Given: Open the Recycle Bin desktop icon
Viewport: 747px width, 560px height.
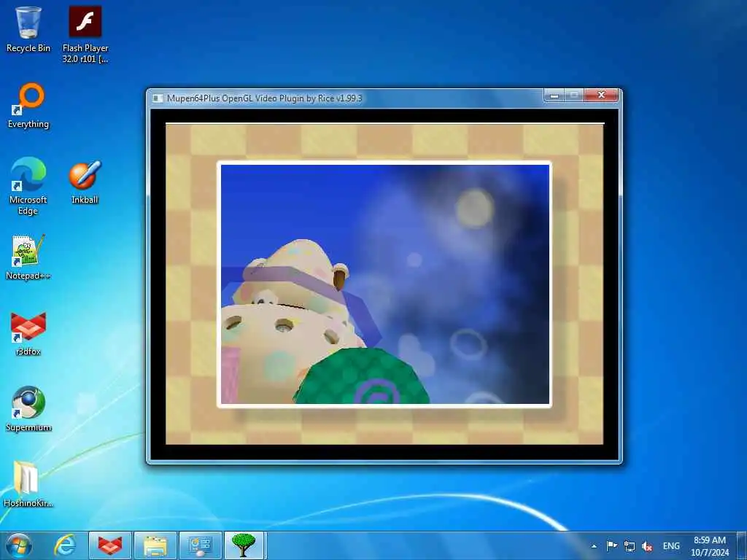Looking at the screenshot, I should (x=28, y=28).
